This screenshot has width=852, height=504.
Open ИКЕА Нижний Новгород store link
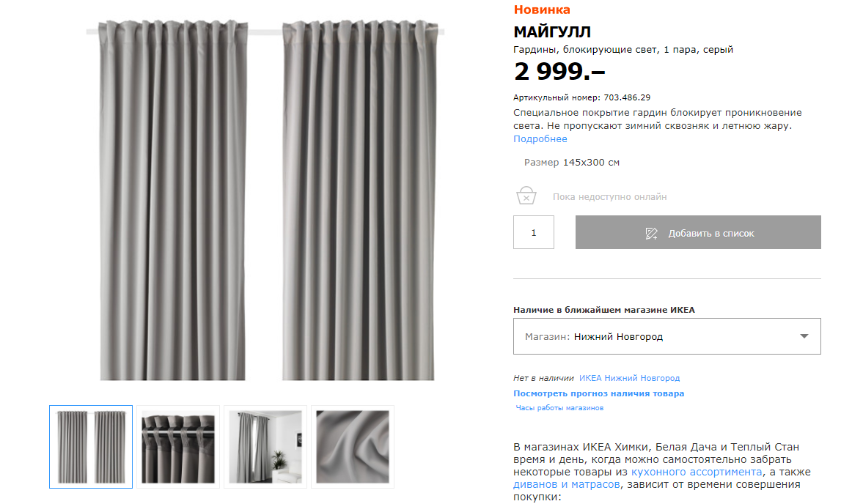click(x=629, y=378)
